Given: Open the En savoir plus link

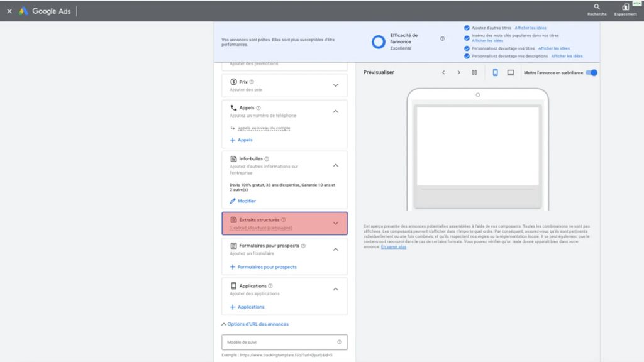Looking at the screenshot, I should click(x=394, y=247).
